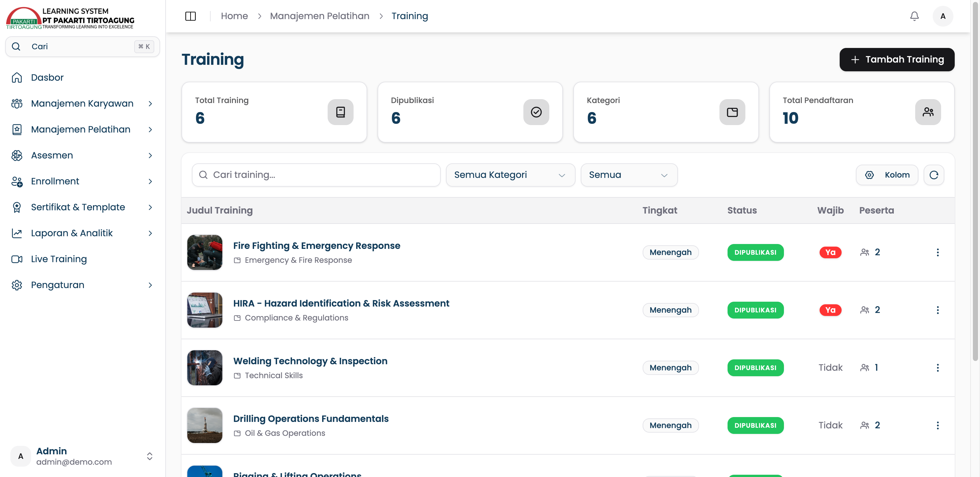Open the Semua Kategori dropdown
This screenshot has width=980, height=477.
pyautogui.click(x=510, y=175)
